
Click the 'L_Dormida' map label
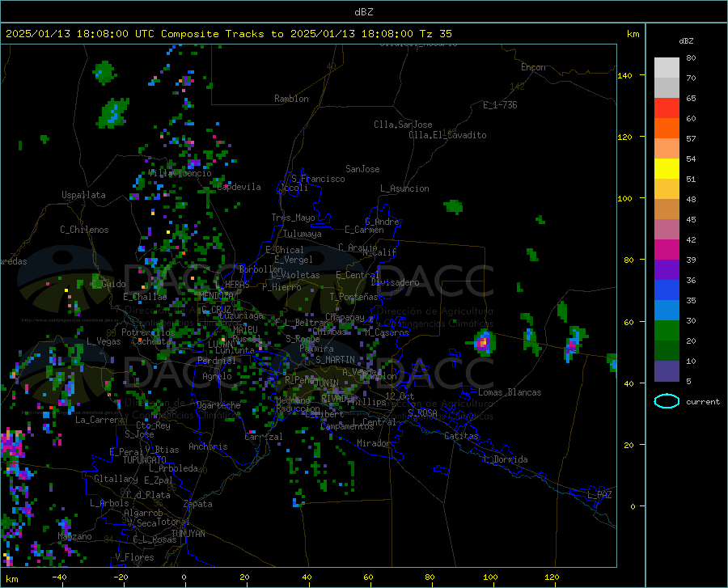[x=506, y=459]
